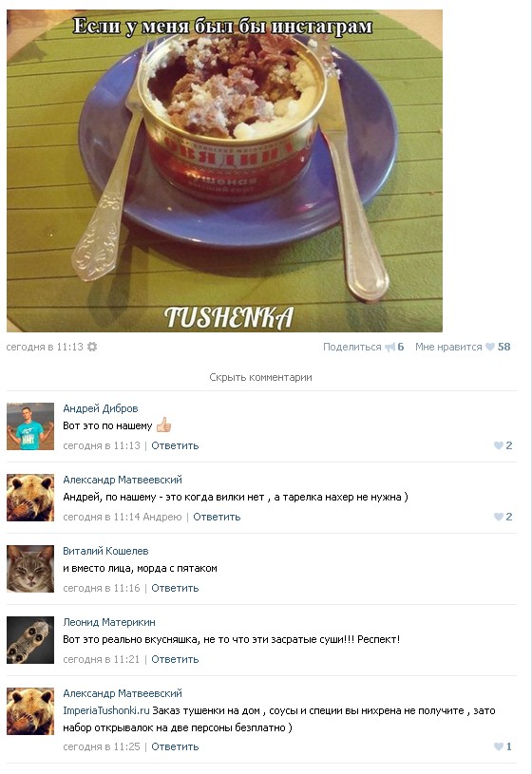This screenshot has width=532, height=774.
Task: Open the cat avatar of Виталий Кошелев
Action: pyautogui.click(x=30, y=569)
